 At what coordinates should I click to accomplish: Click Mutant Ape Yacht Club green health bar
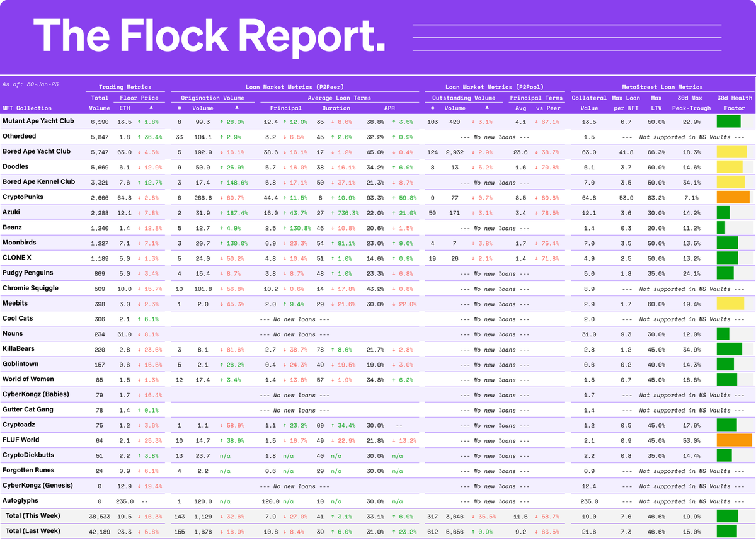point(728,122)
